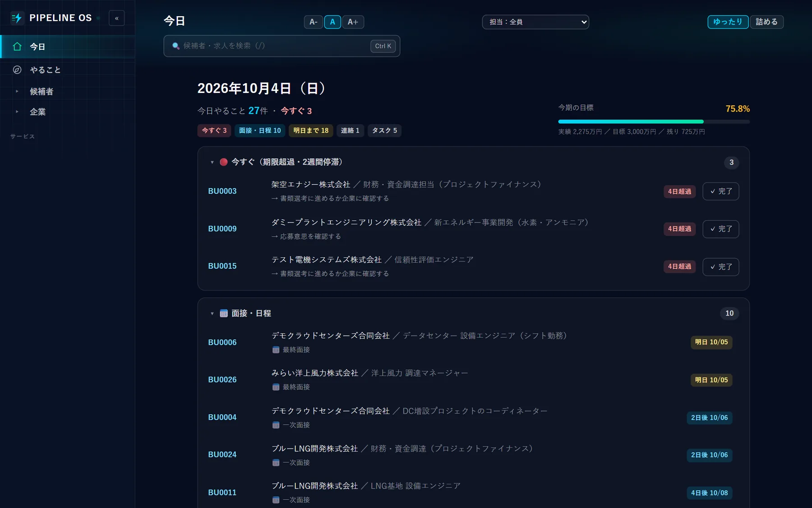Viewport: 812px width, 508px height.
Task: Collapse the sidebar with the « button
Action: coord(117,18)
